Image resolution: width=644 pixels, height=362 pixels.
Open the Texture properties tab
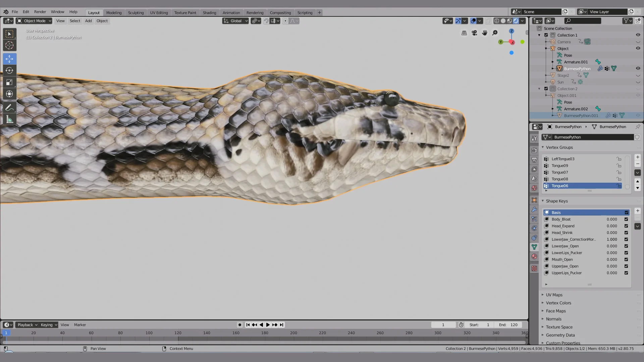point(534,268)
